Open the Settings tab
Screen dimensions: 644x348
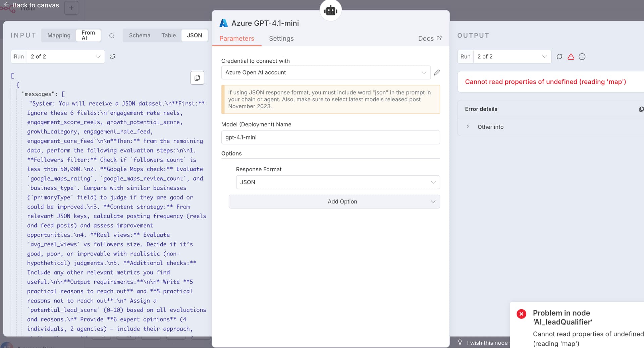281,39
